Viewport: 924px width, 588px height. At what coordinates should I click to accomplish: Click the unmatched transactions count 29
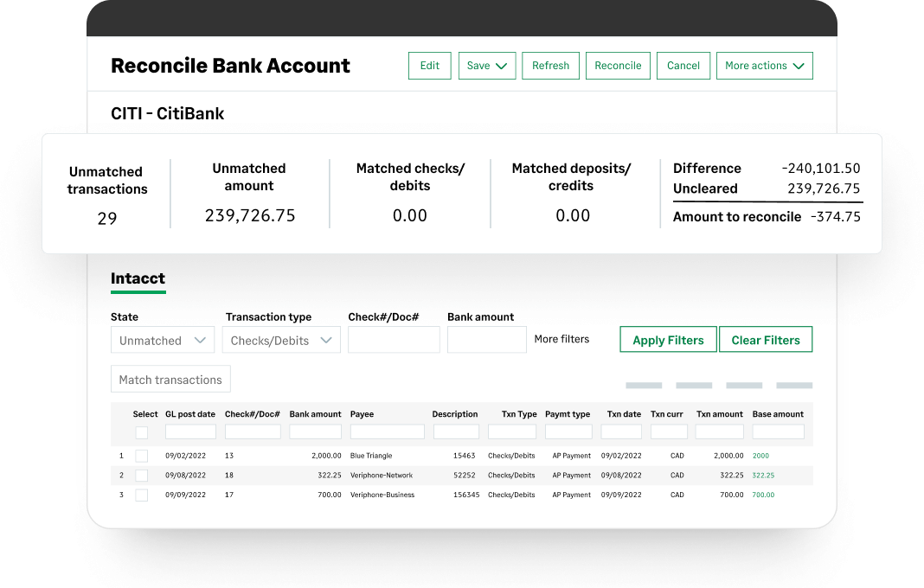107,219
